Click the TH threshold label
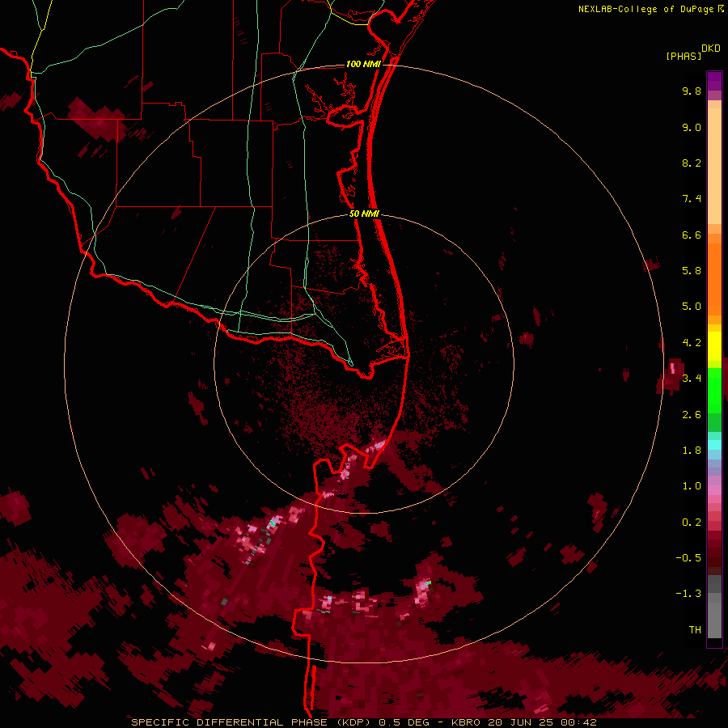Viewport: 728px width, 728px height. [695, 630]
